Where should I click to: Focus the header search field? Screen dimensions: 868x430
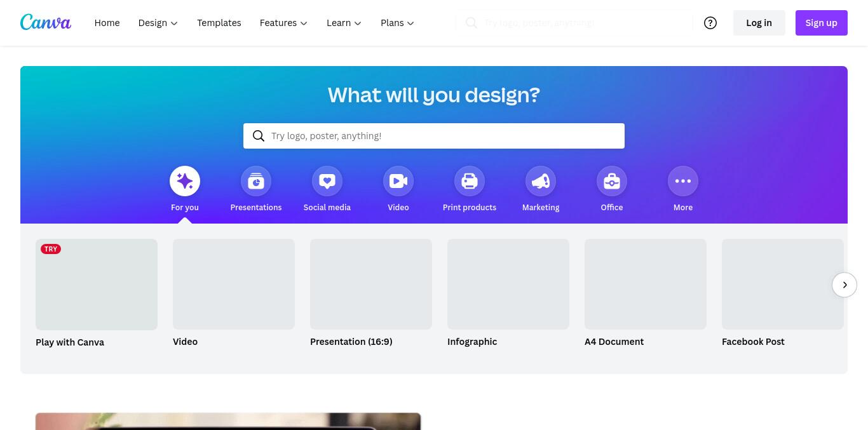pyautogui.click(x=575, y=23)
